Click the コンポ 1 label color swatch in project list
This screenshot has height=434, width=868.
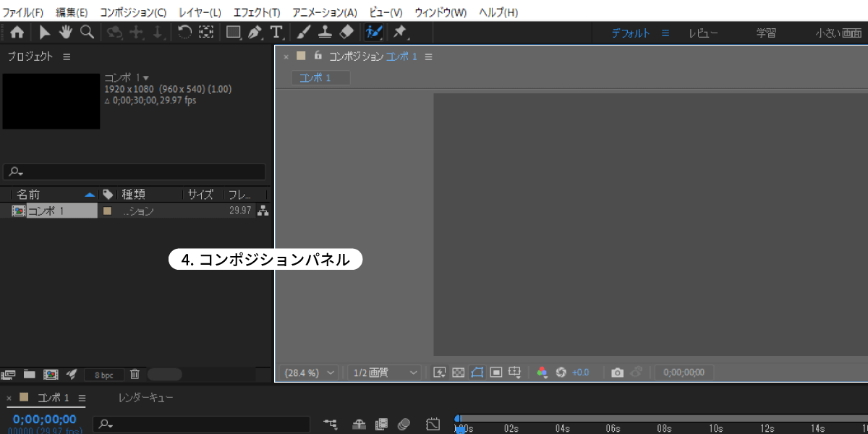[x=107, y=211]
